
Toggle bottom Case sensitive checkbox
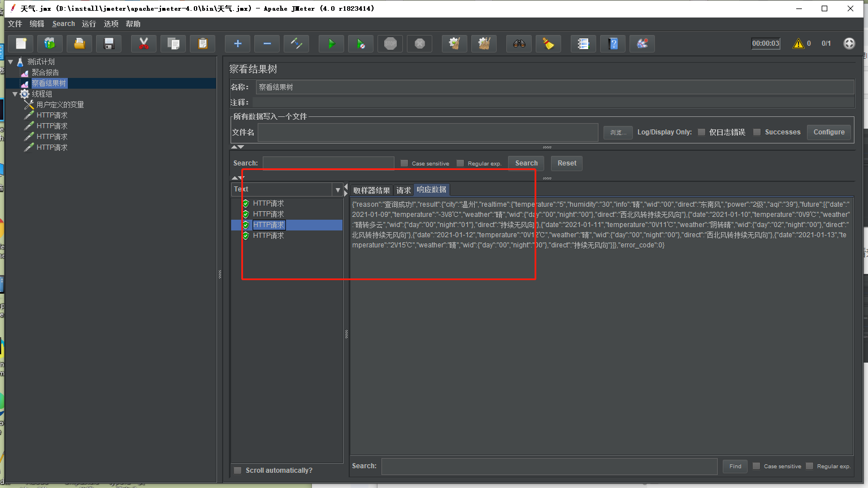pos(756,466)
